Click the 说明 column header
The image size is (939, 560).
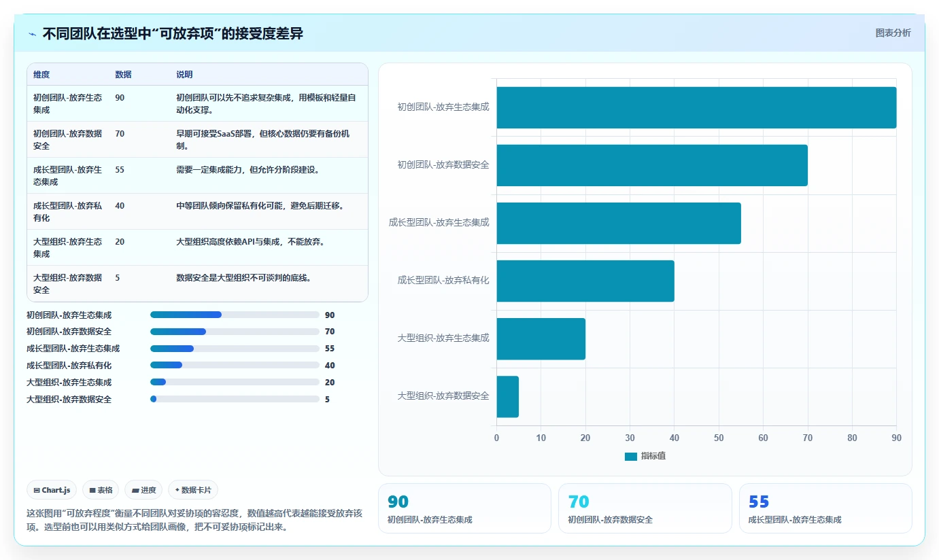point(184,74)
